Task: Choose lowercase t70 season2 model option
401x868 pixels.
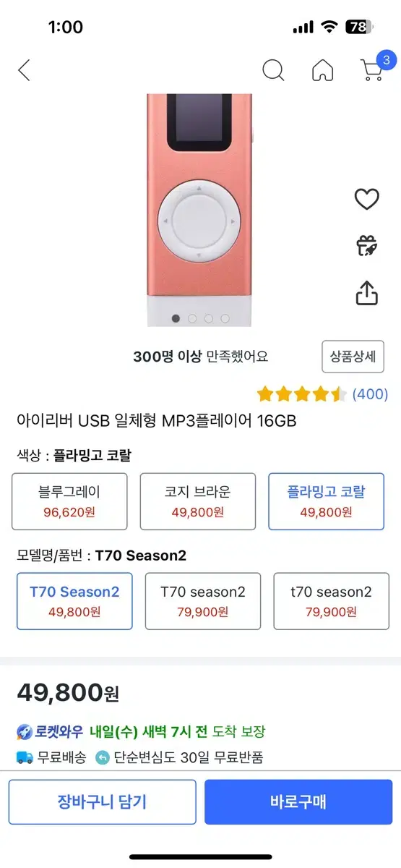Action: [331, 601]
